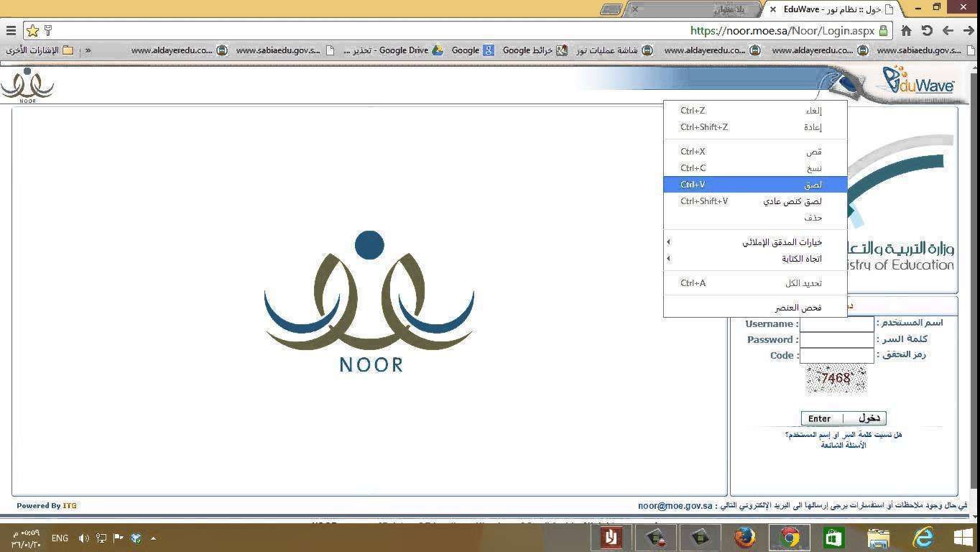The width and height of the screenshot is (980, 552).
Task: Click into the Code verification field
Action: point(836,356)
